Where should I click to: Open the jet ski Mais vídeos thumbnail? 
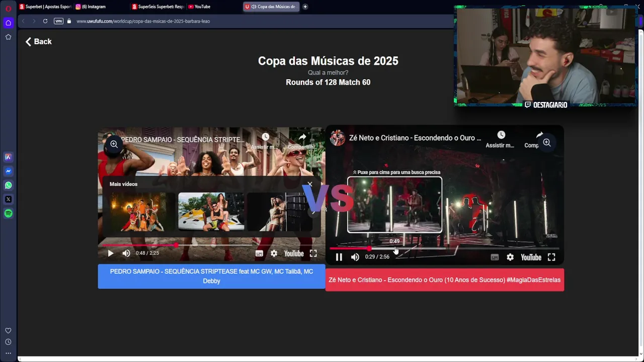211,211
